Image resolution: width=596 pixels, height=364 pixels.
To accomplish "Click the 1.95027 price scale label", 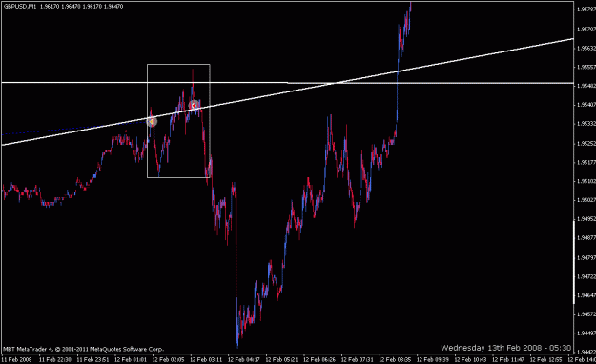I will tap(586, 200).
